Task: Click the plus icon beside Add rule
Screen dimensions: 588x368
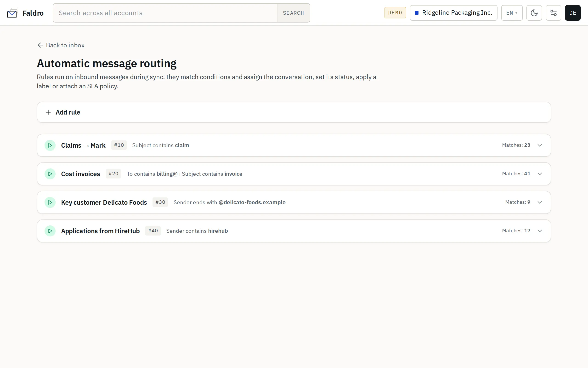Action: (48, 112)
